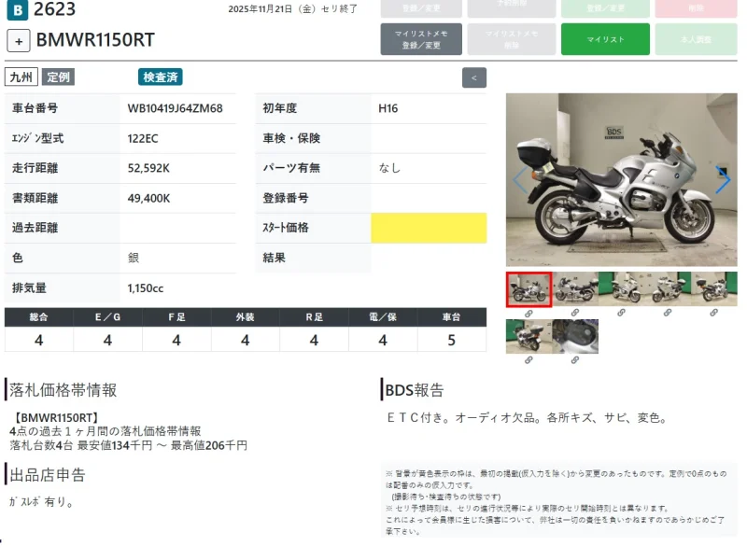
Task: Select the 九州 tag
Action: [x=21, y=77]
